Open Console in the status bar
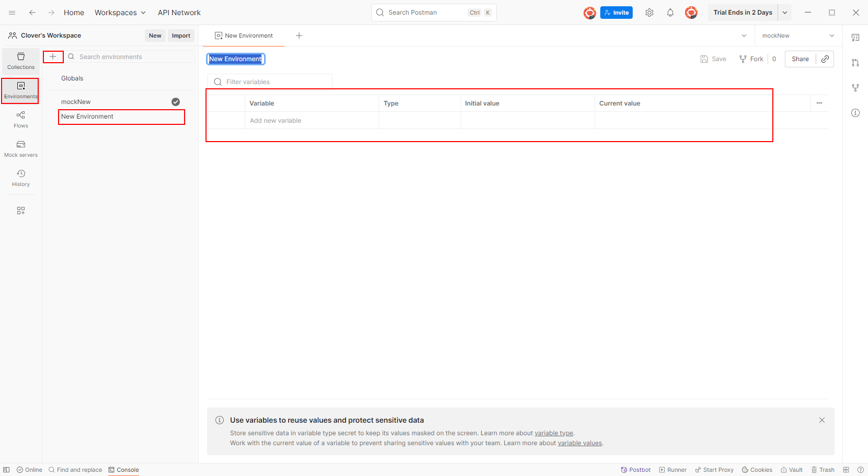 coord(124,470)
